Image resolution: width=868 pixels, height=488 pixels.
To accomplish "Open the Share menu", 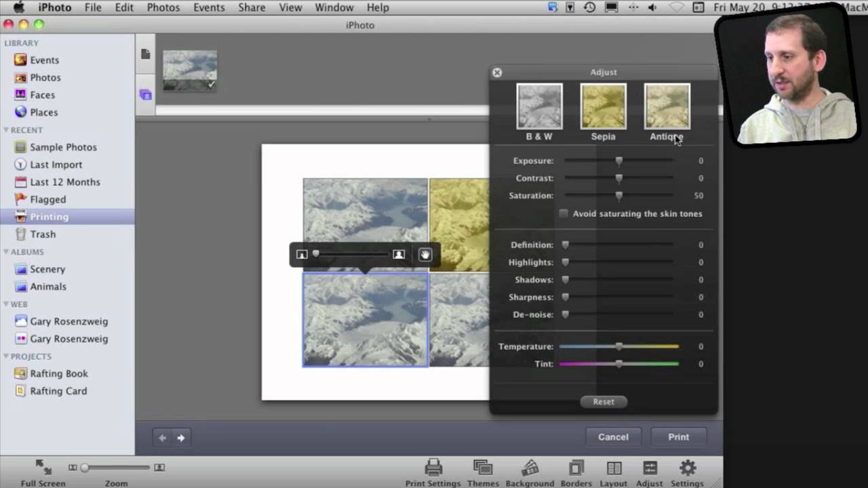I will pyautogui.click(x=252, y=7).
